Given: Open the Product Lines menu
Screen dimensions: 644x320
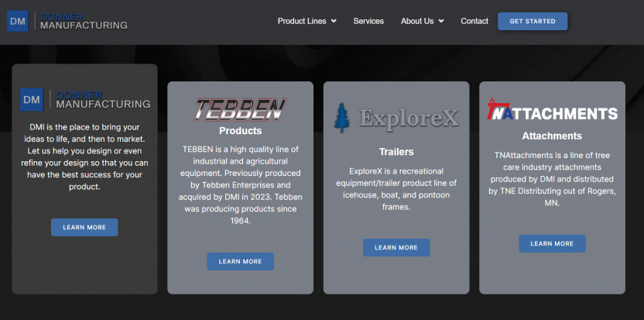Looking at the screenshot, I should coord(302,21).
